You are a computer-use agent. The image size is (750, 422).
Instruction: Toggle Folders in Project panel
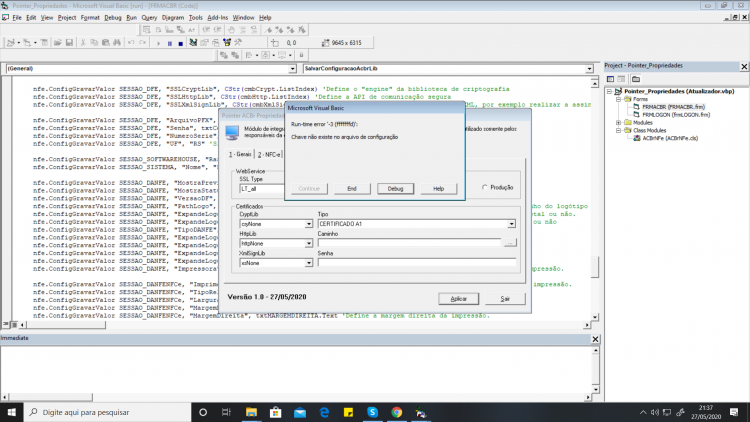pos(636,79)
